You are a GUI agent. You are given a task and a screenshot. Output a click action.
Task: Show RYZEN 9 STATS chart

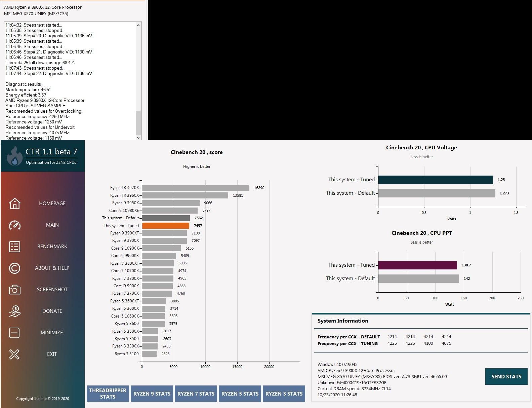click(152, 394)
